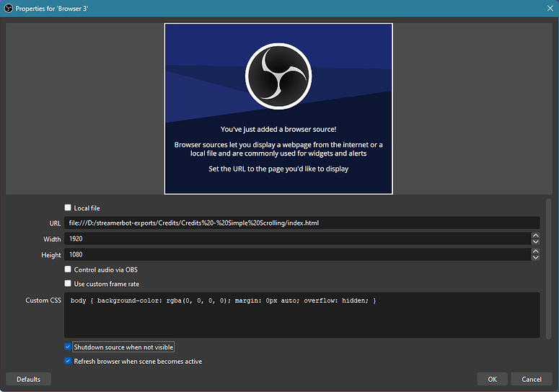Click inside the Custom CSS text area

(301, 315)
